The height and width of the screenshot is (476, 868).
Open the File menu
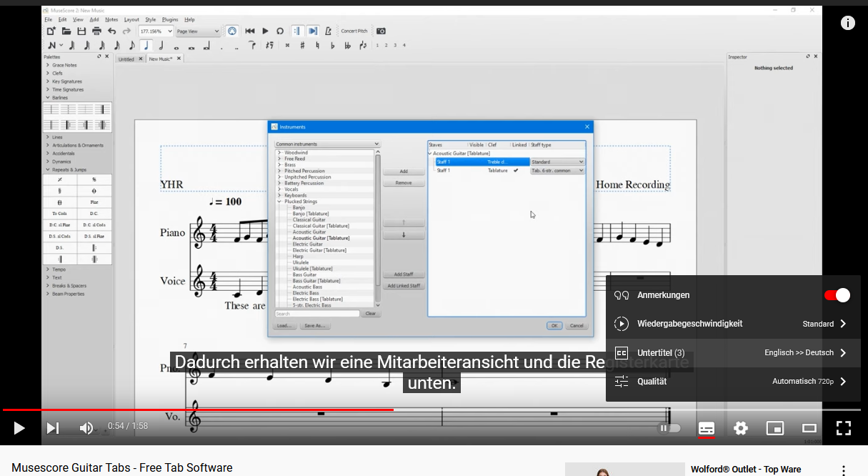[x=48, y=19]
